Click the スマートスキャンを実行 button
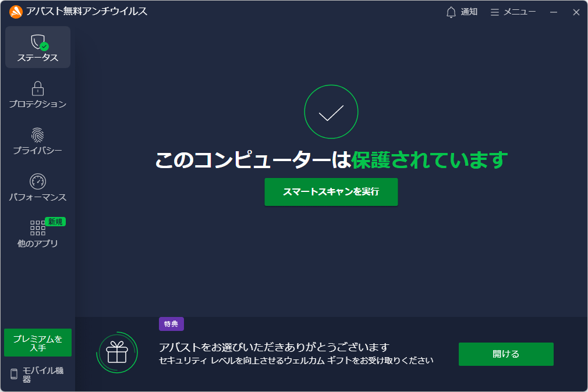This screenshot has height=392, width=588. point(331,192)
